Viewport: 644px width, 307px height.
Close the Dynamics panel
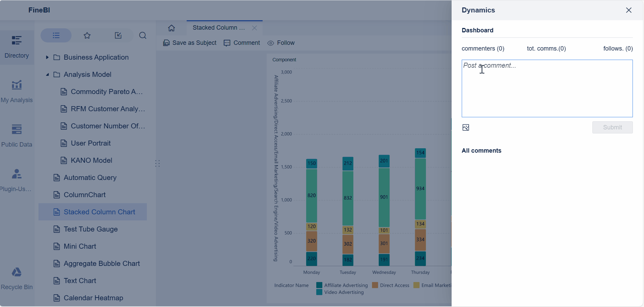(x=628, y=10)
